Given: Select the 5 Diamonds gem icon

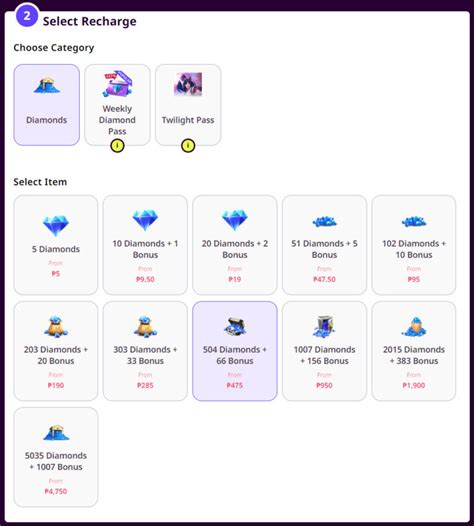Looking at the screenshot, I should coord(56,225).
